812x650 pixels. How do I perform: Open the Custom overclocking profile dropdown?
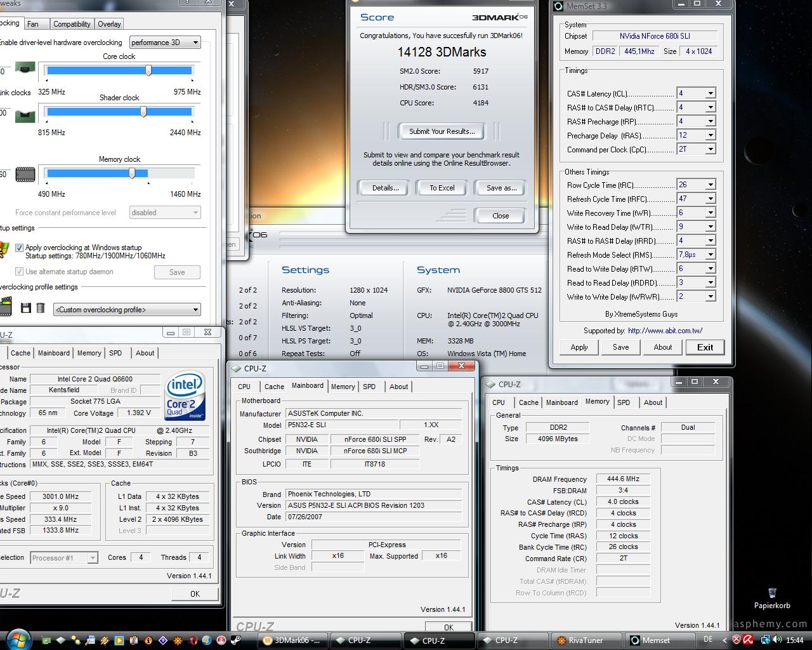click(127, 310)
